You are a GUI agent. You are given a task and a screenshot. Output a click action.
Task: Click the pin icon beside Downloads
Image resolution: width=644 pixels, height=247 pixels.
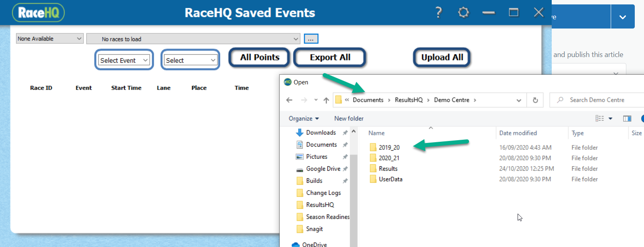pyautogui.click(x=345, y=133)
